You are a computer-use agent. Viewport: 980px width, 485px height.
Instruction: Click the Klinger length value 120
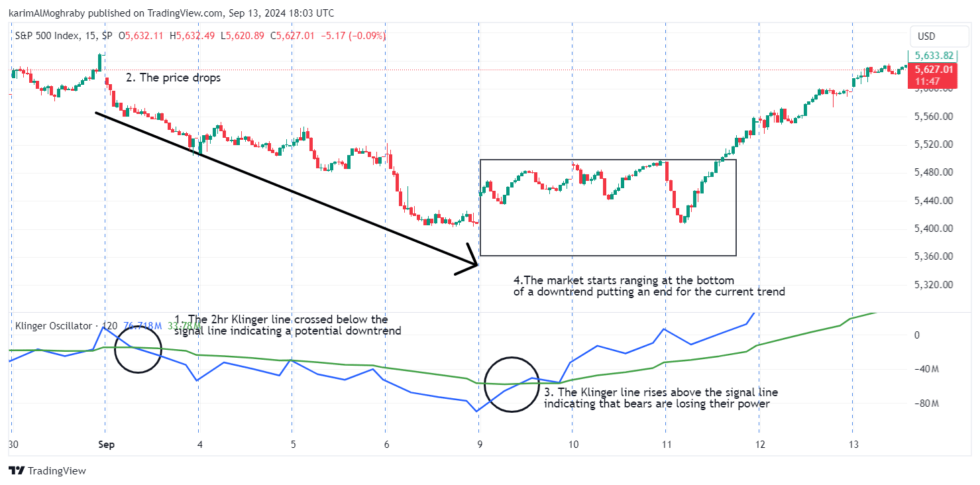pyautogui.click(x=110, y=326)
